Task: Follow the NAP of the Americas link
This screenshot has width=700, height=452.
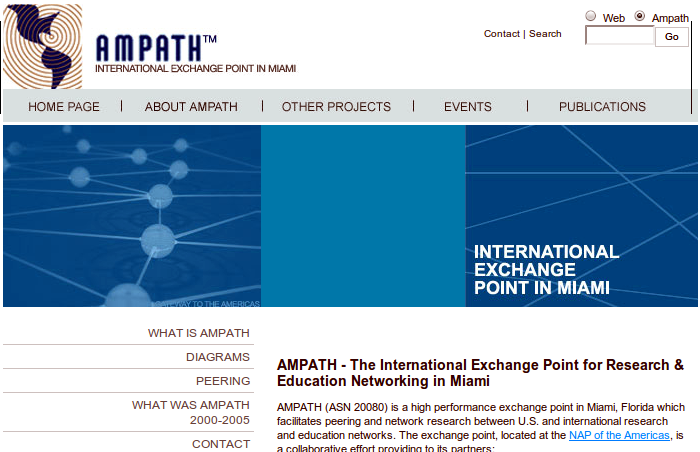Action: [x=619, y=435]
